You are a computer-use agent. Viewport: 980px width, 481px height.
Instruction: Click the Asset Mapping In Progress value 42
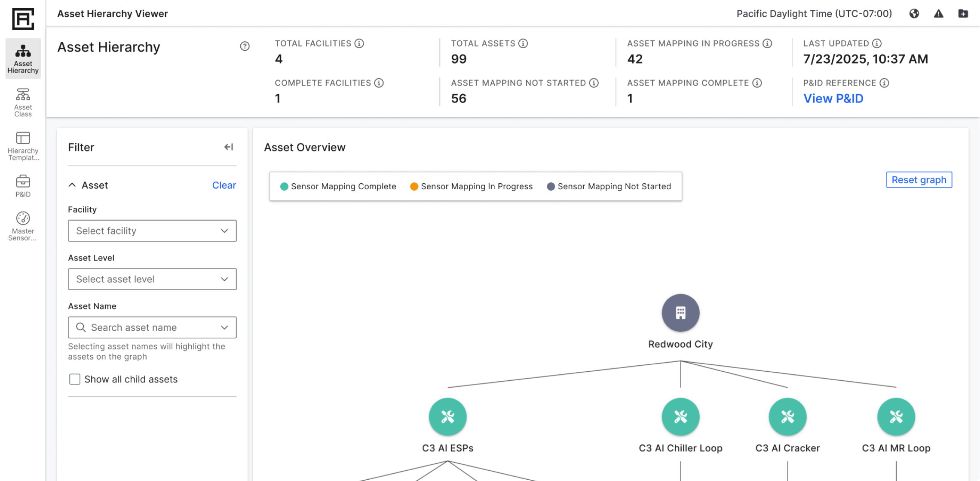click(x=635, y=59)
